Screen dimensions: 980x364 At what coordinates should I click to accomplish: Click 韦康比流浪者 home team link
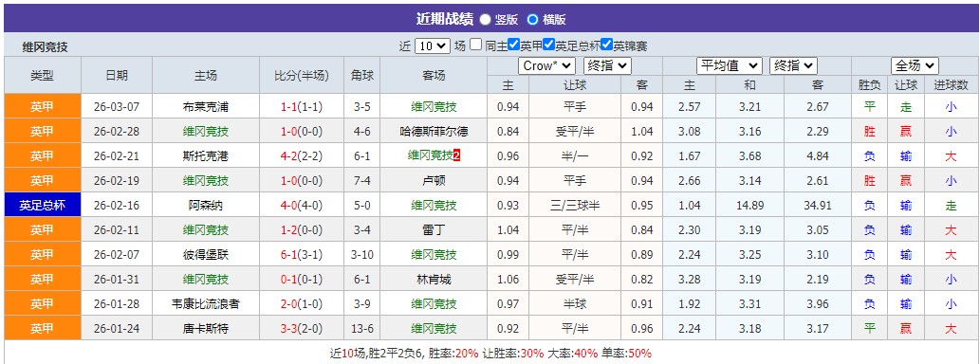click(x=206, y=304)
